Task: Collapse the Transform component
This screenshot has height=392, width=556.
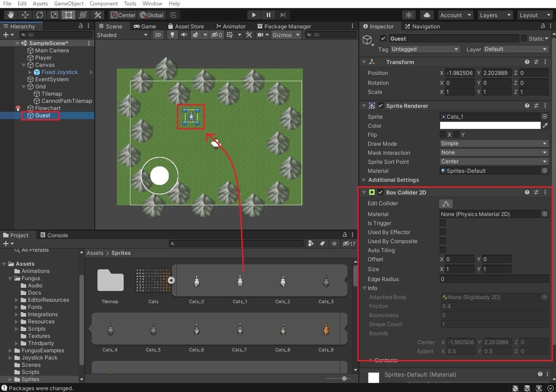Action: [364, 62]
